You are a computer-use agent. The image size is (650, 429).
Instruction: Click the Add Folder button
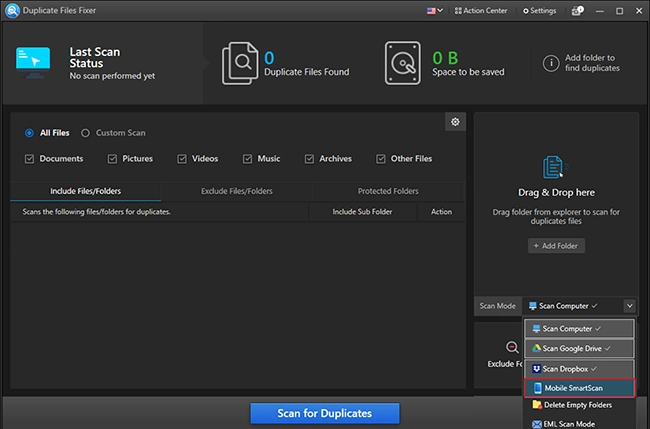click(x=556, y=246)
